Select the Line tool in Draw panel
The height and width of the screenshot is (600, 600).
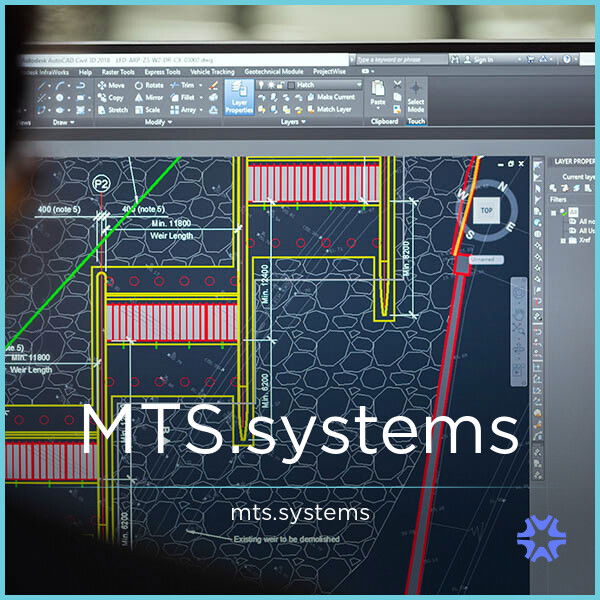pyautogui.click(x=41, y=85)
